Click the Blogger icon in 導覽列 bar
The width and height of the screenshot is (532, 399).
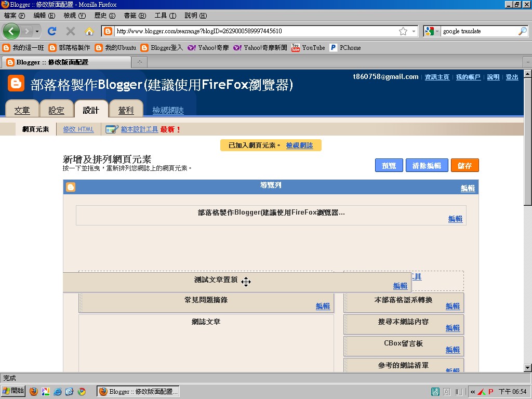(71, 187)
